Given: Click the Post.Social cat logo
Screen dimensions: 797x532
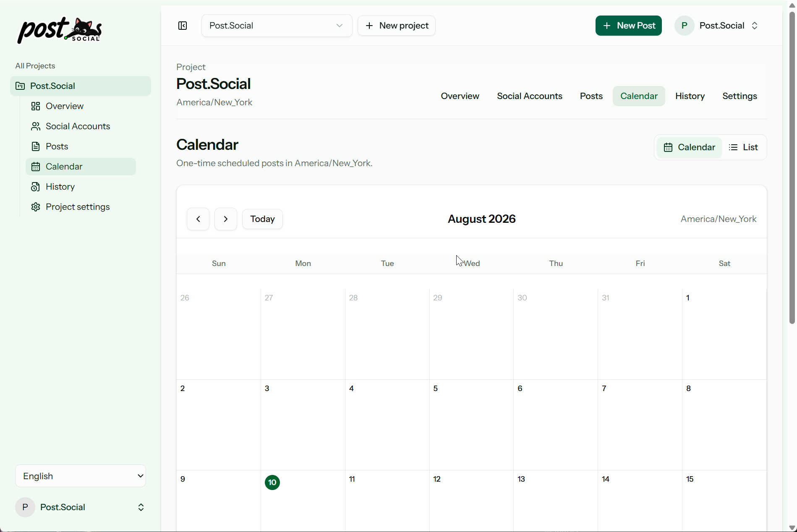Looking at the screenshot, I should pyautogui.click(x=59, y=30).
